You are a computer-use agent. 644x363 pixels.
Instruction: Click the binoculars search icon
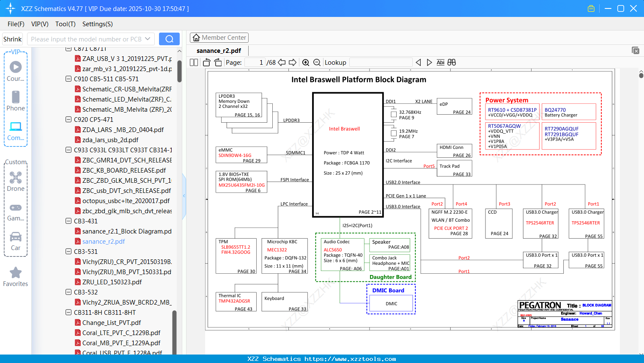[x=452, y=63]
